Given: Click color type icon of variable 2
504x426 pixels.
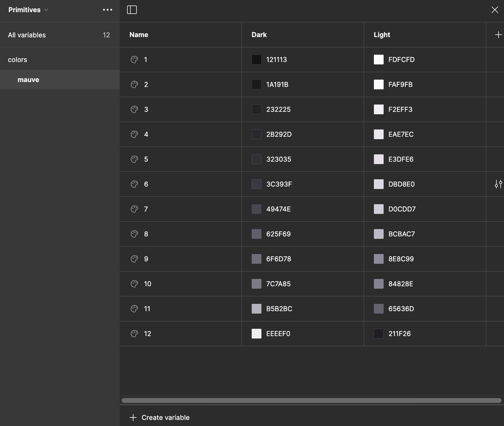Looking at the screenshot, I should pyautogui.click(x=134, y=84).
